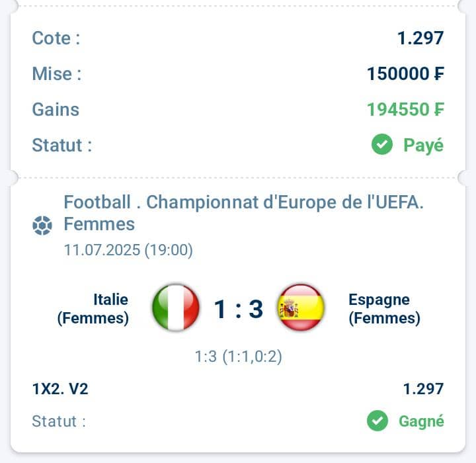
Task: Tap the Mise label
Action: (57, 74)
